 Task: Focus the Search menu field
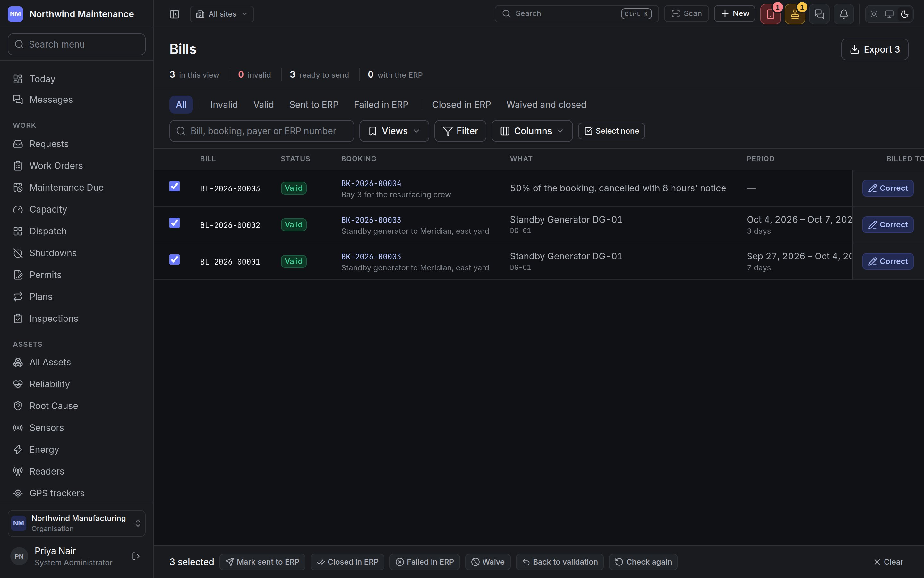point(77,44)
